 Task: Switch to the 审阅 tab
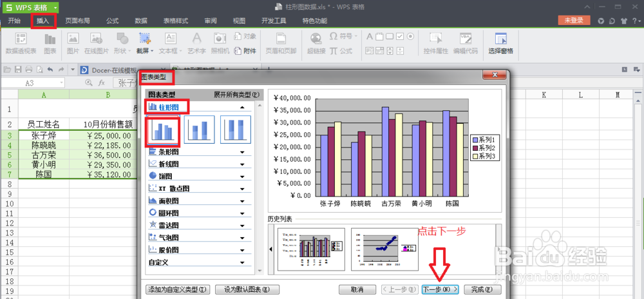(x=211, y=21)
